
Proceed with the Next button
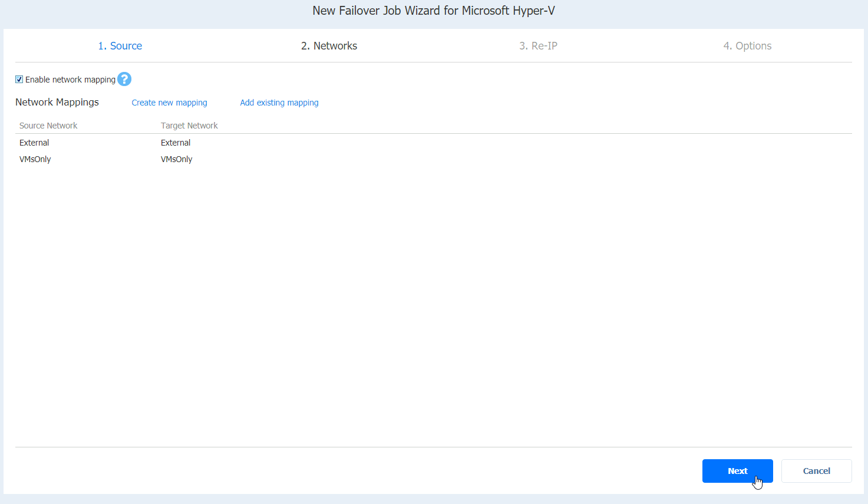737,471
